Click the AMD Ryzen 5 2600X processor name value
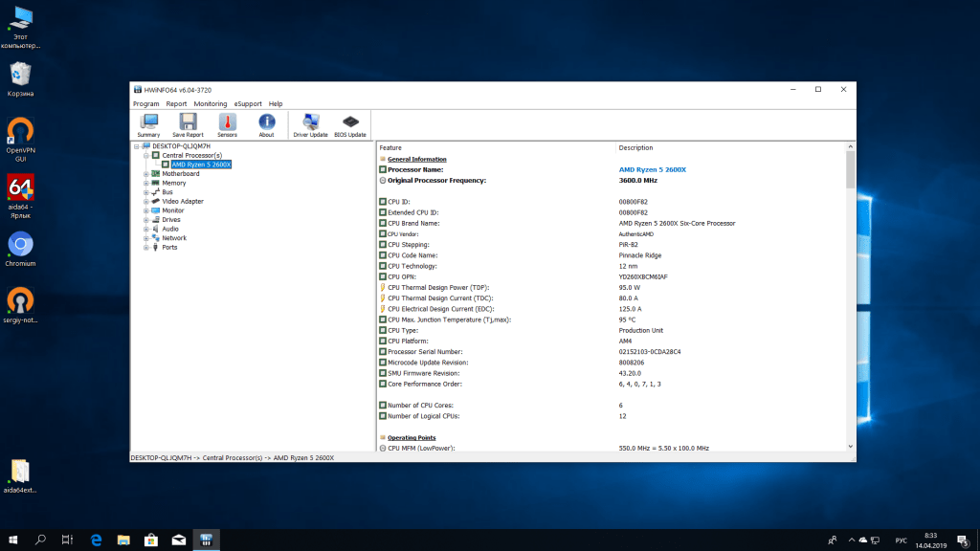 (x=652, y=170)
